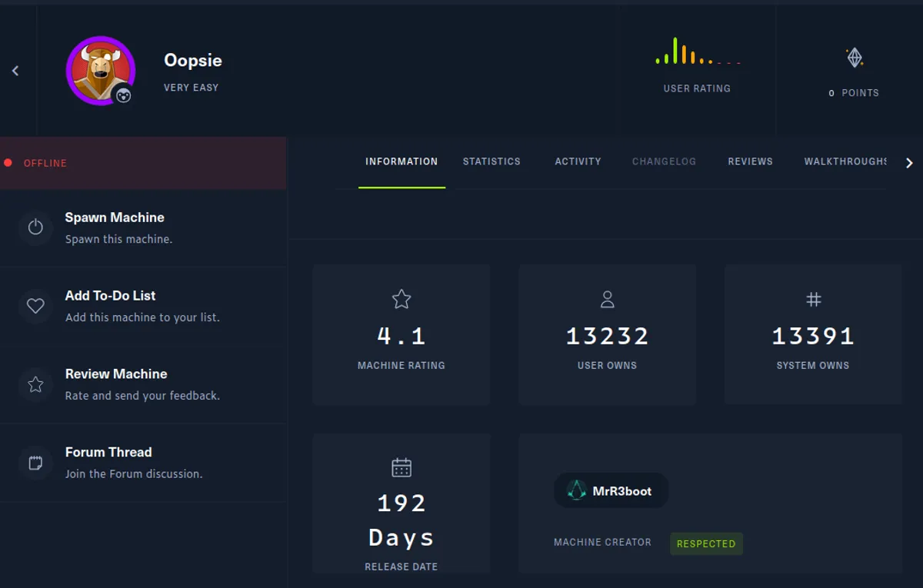Collapse the sidebar with the left chevron
Image resolution: width=923 pixels, height=588 pixels.
point(15,70)
